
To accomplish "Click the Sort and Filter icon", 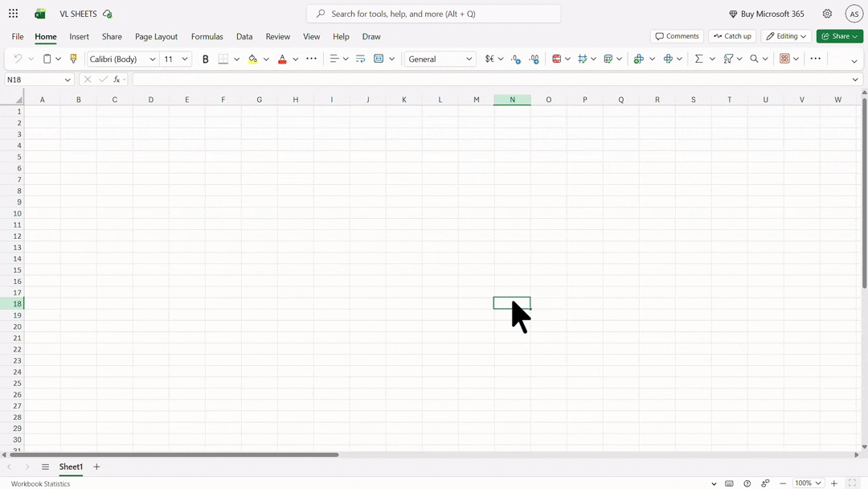I will 728,59.
